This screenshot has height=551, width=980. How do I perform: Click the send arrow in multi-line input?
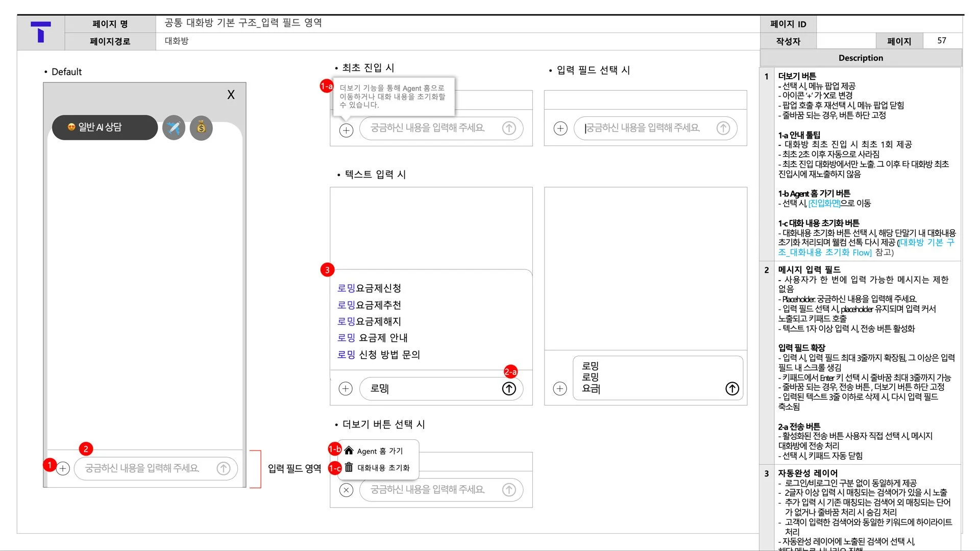(x=732, y=389)
